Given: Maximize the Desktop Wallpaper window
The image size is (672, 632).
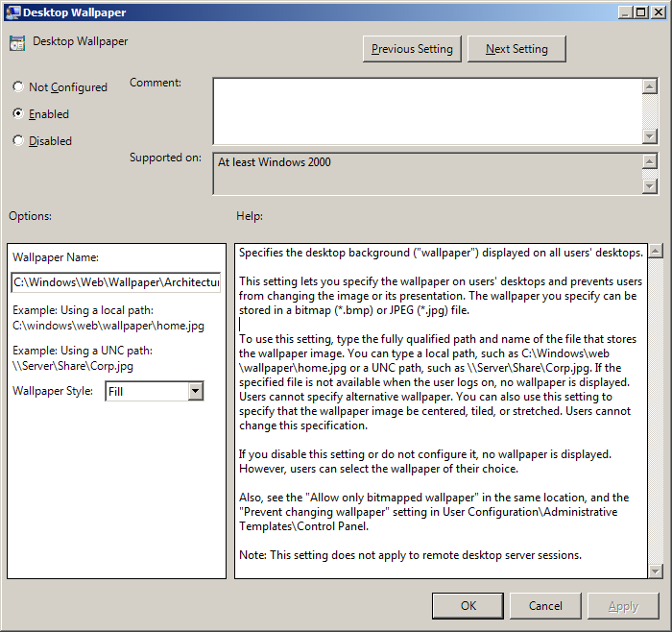Looking at the screenshot, I should point(640,12).
